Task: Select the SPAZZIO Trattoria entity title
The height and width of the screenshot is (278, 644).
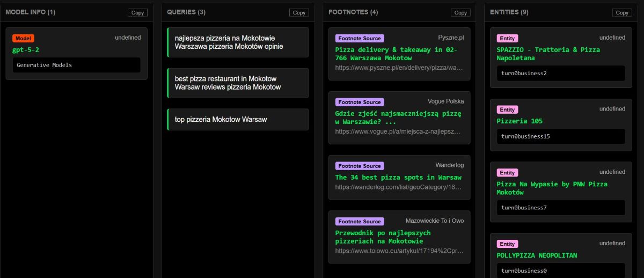Action: point(548,54)
